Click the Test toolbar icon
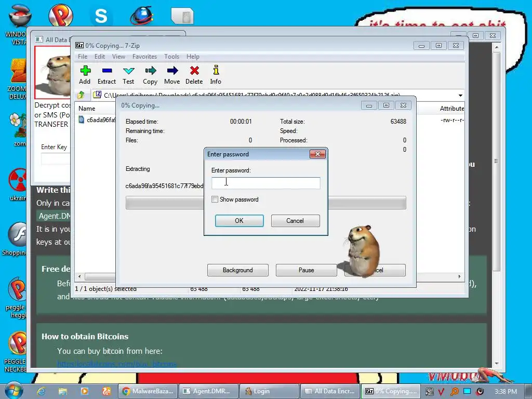 click(129, 71)
